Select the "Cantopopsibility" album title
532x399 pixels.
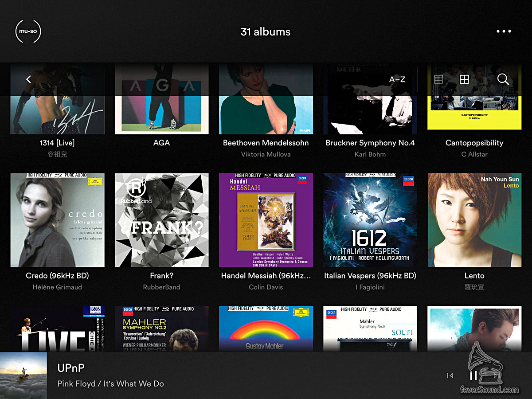(x=474, y=143)
